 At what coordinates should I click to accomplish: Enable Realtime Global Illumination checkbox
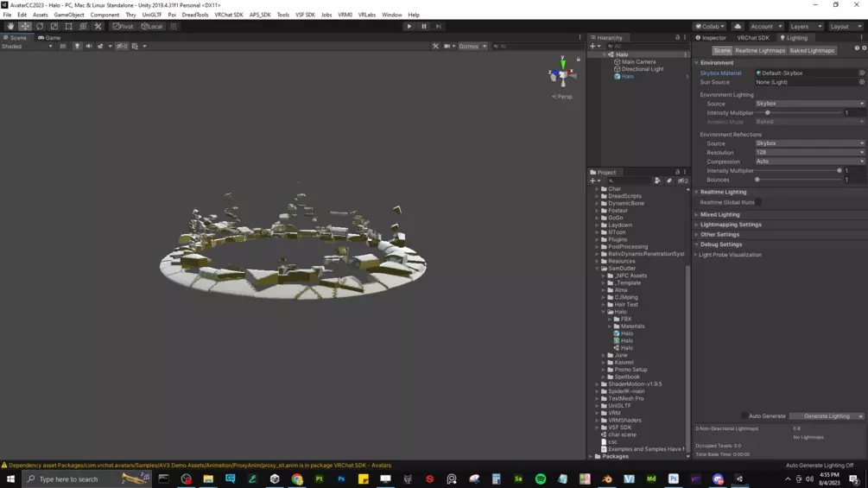pos(758,202)
